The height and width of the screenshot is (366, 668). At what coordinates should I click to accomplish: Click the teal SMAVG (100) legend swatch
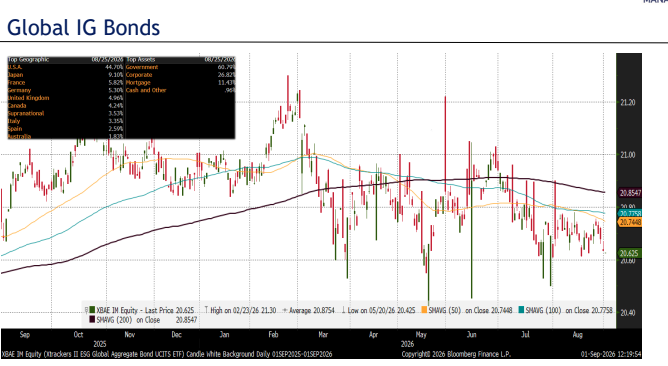521,310
